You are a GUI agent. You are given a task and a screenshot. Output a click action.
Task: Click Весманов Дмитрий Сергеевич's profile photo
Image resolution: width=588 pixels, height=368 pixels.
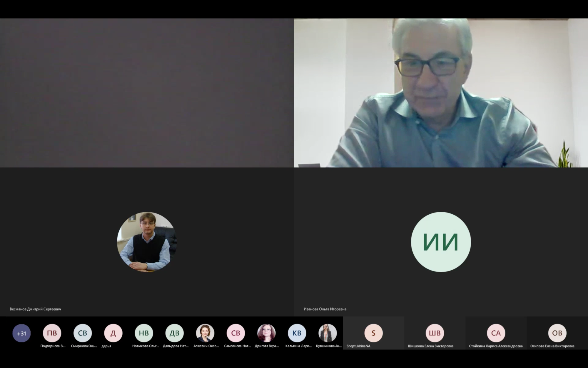click(x=147, y=242)
